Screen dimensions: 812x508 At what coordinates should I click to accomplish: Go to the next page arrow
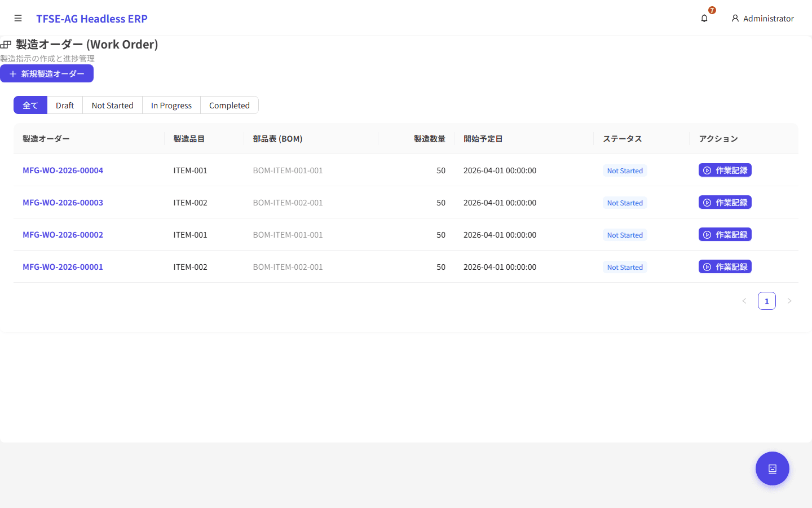pos(789,301)
